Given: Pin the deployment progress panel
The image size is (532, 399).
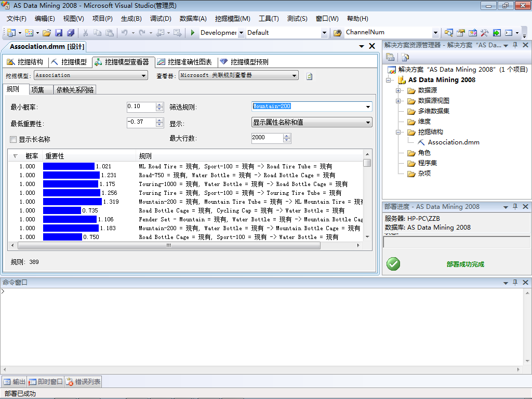Looking at the screenshot, I should coord(515,207).
